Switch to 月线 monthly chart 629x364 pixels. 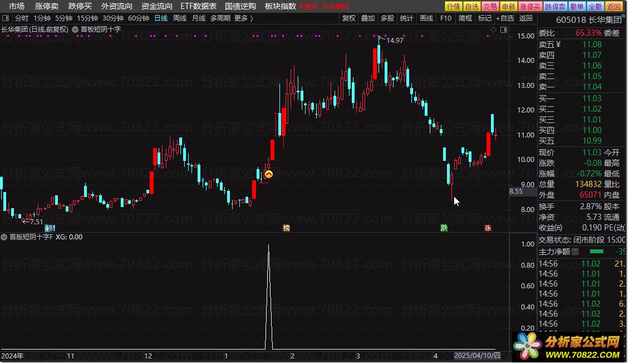tap(199, 18)
